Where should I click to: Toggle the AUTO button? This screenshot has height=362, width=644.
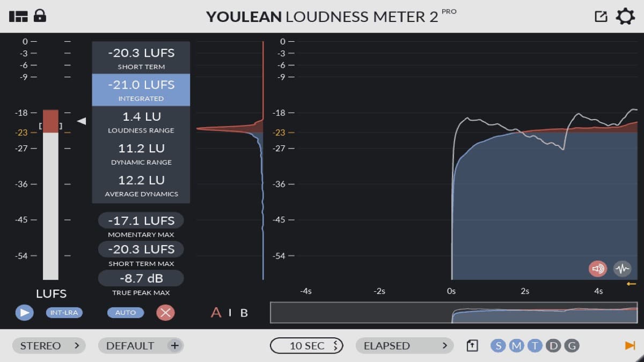[126, 313]
